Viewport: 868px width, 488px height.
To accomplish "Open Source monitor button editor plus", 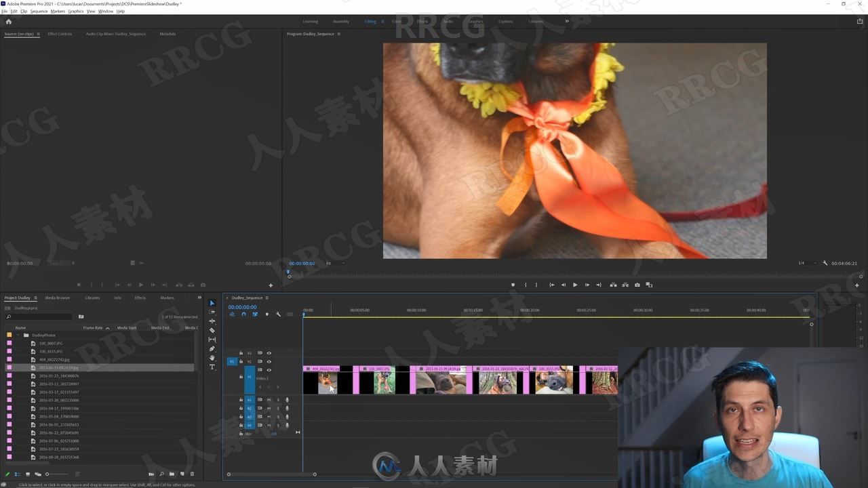I will coord(271,285).
